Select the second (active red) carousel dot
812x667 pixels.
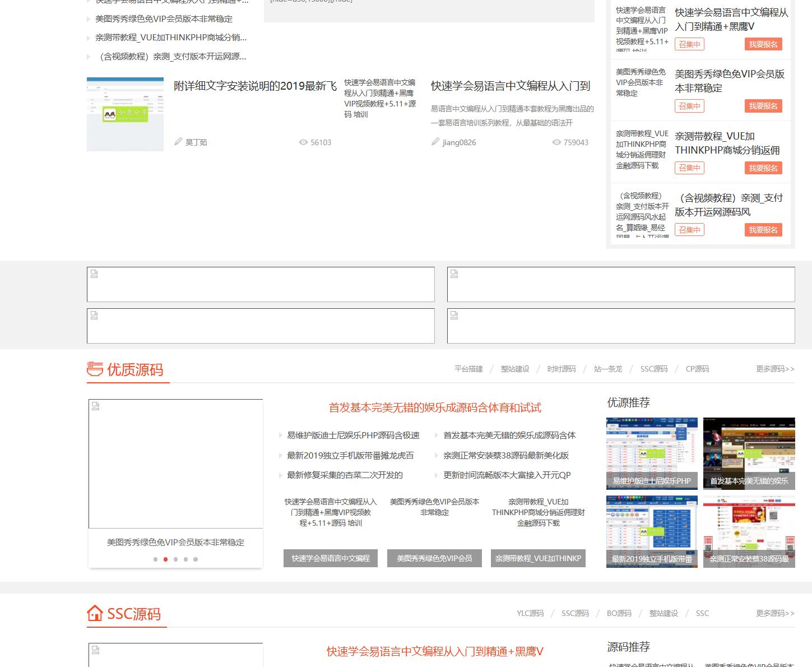pyautogui.click(x=165, y=559)
